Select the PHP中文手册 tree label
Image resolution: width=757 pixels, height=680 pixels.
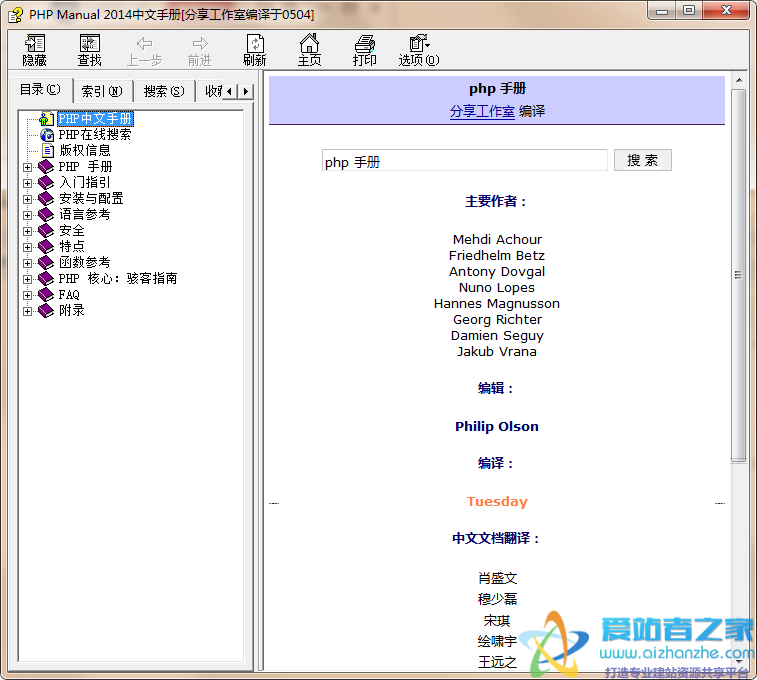(x=95, y=119)
